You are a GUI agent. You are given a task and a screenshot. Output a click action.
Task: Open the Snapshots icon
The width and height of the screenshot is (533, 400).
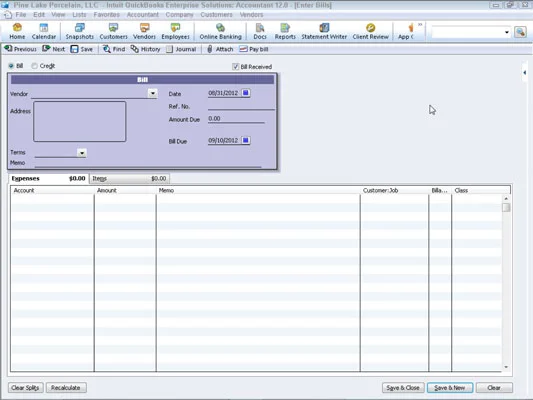click(80, 31)
